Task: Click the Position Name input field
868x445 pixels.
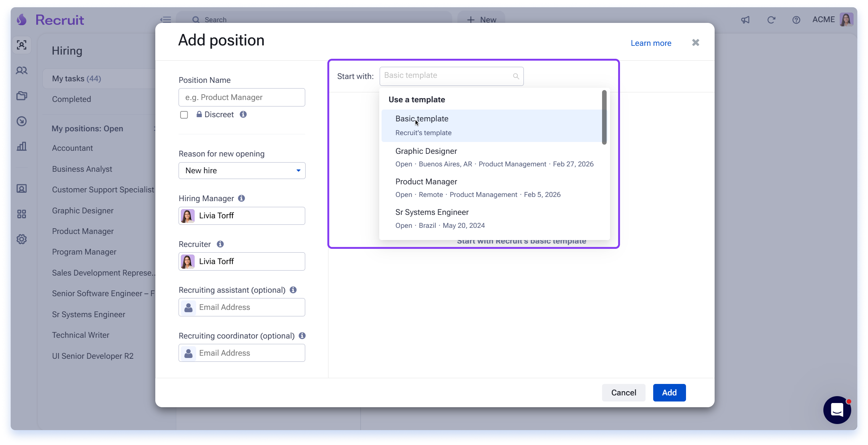Action: point(242,97)
